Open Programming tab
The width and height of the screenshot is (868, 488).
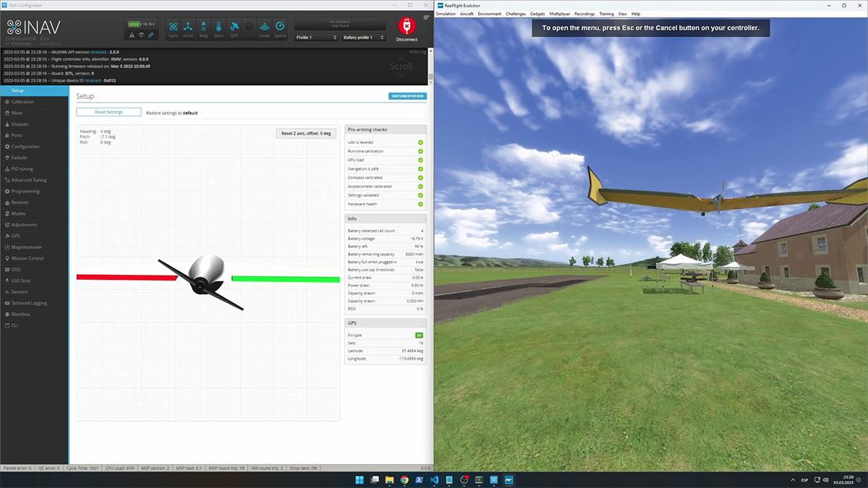(34, 192)
